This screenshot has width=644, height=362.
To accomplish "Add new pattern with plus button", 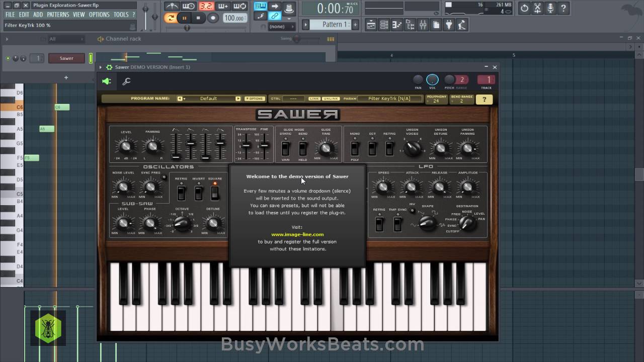I will 355,25.
